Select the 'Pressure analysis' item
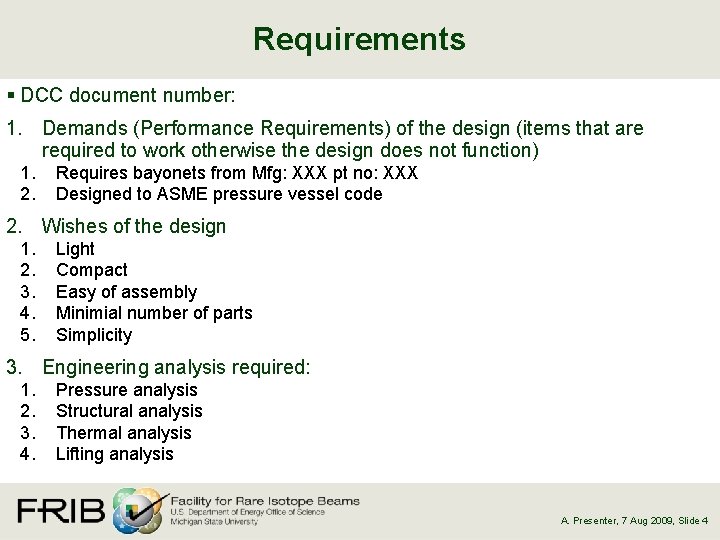This screenshot has width=720, height=540. point(126,390)
